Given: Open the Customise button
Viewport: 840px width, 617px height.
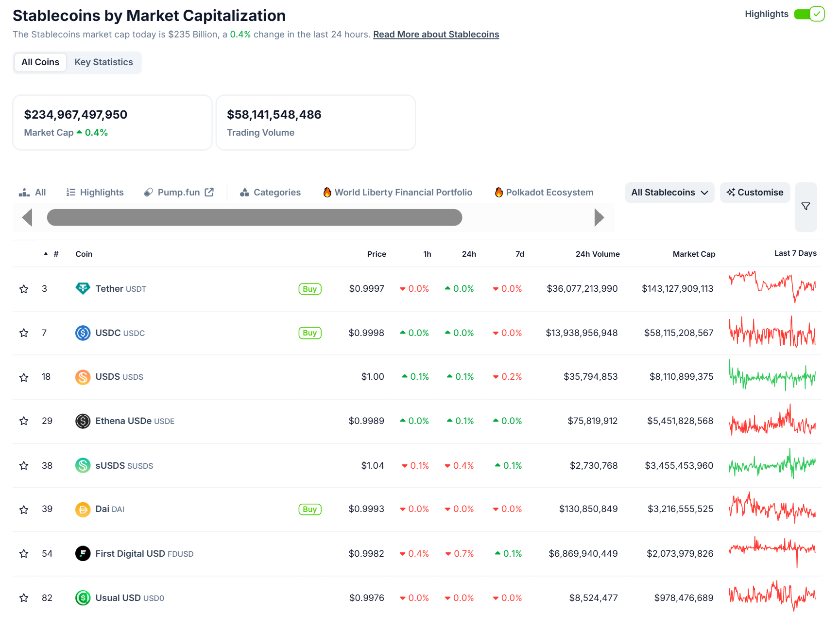Looking at the screenshot, I should tap(755, 193).
